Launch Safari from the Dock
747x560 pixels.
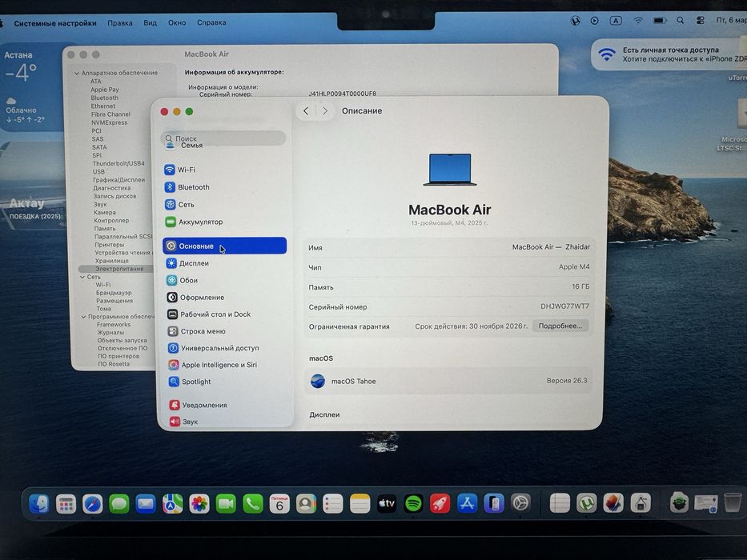coord(92,503)
